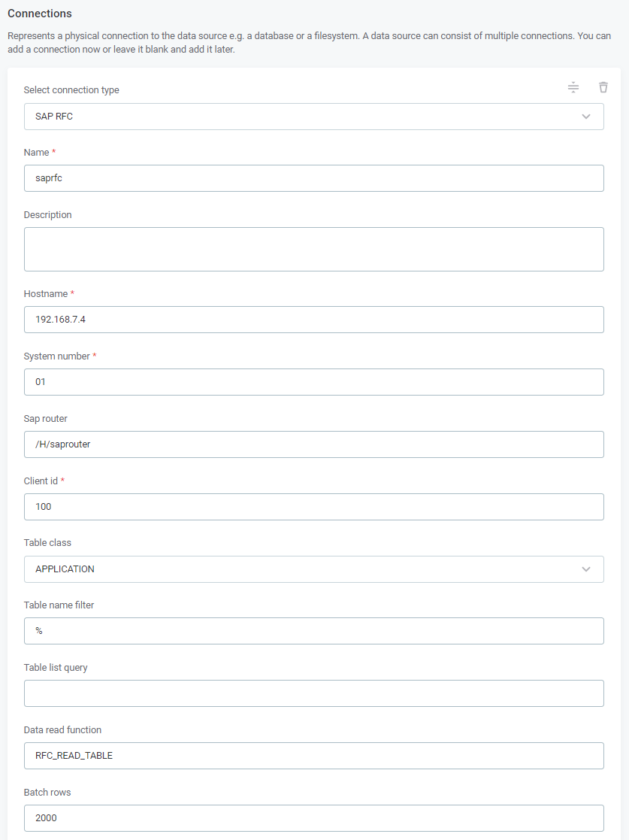Viewport: 629px width, 840px height.
Task: Expand the Table class APPLICATION dropdown
Action: click(313, 569)
